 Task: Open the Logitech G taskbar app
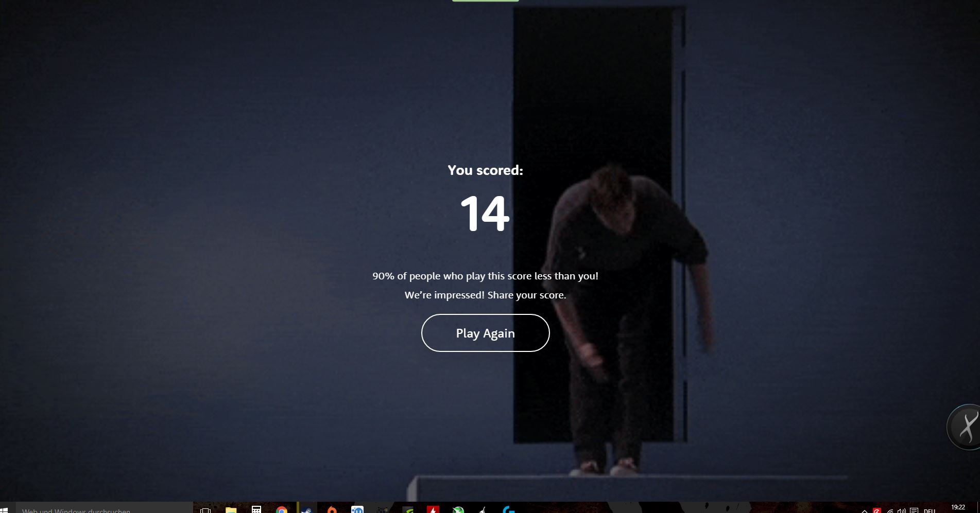508,510
